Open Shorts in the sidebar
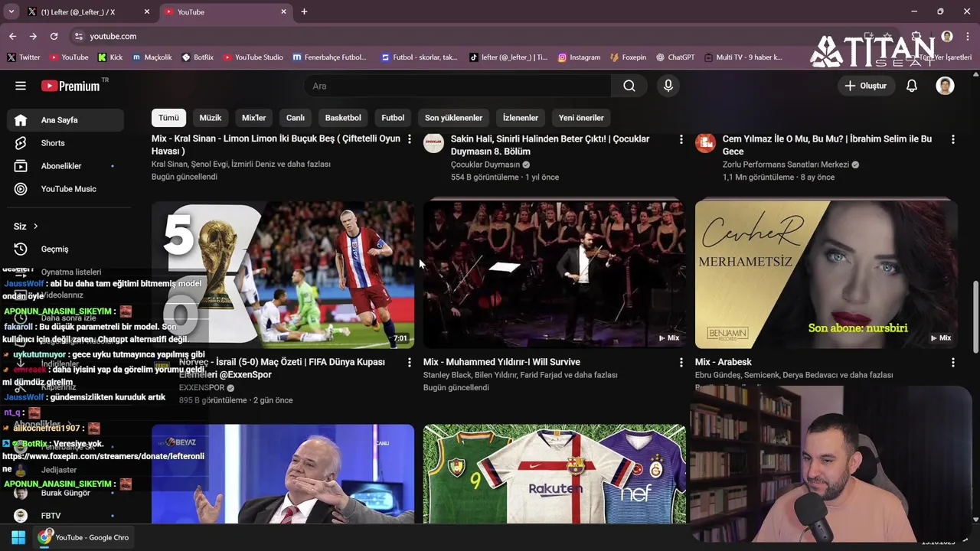Image resolution: width=980 pixels, height=551 pixels. (66, 143)
